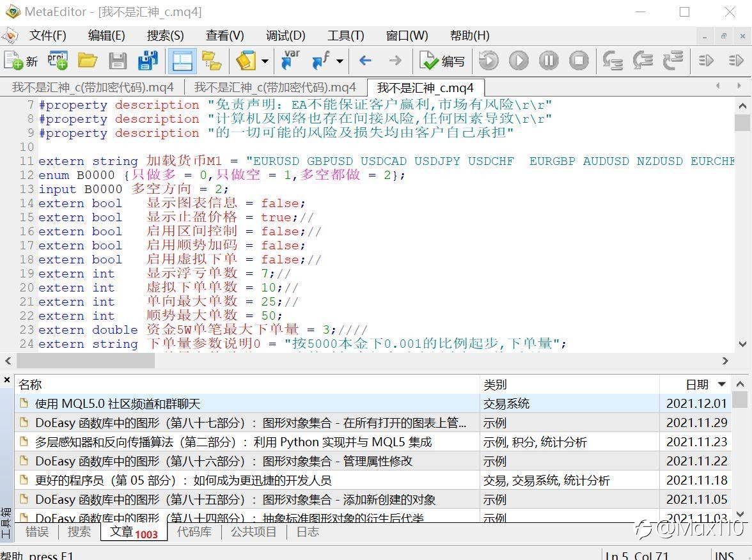The height and width of the screenshot is (560, 752).
Task: Open the 调试(D) menu
Action: click(x=285, y=36)
